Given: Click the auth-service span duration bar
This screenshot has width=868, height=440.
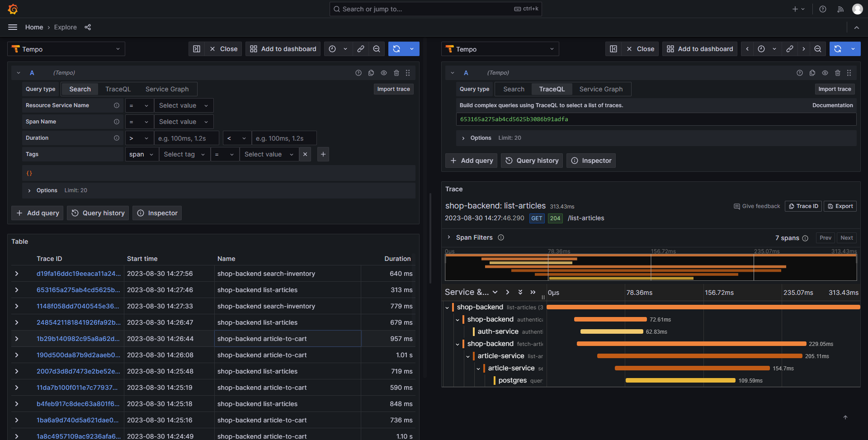Looking at the screenshot, I should (x=612, y=331).
